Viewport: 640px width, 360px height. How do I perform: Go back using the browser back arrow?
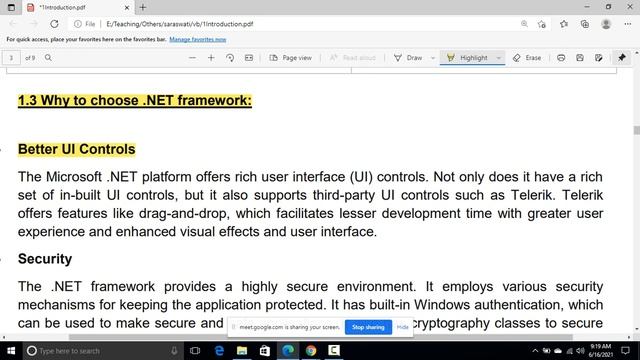click(x=13, y=24)
